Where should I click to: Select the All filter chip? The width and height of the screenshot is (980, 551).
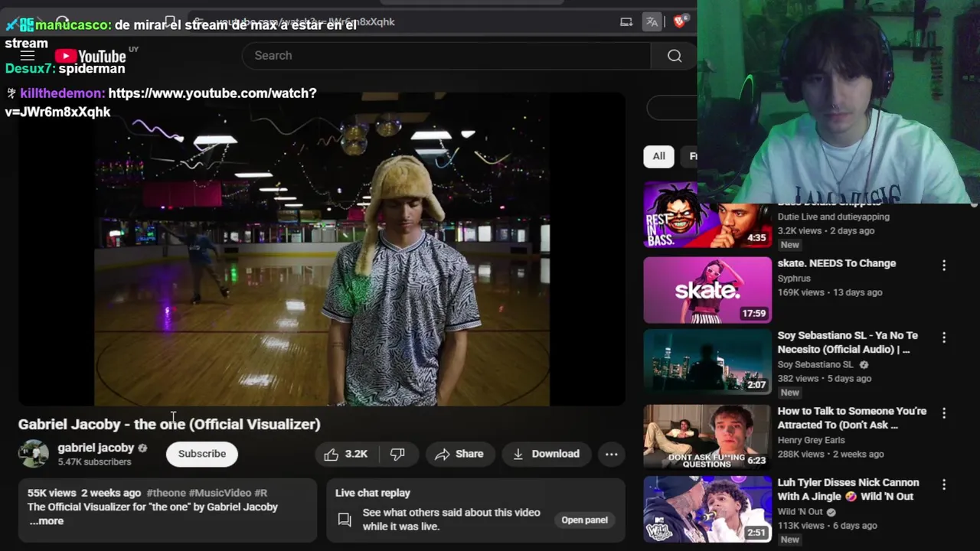point(658,156)
